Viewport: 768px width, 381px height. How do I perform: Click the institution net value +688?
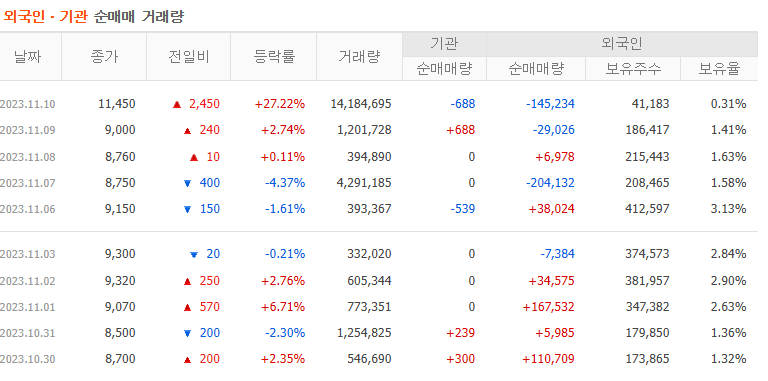pyautogui.click(x=461, y=130)
